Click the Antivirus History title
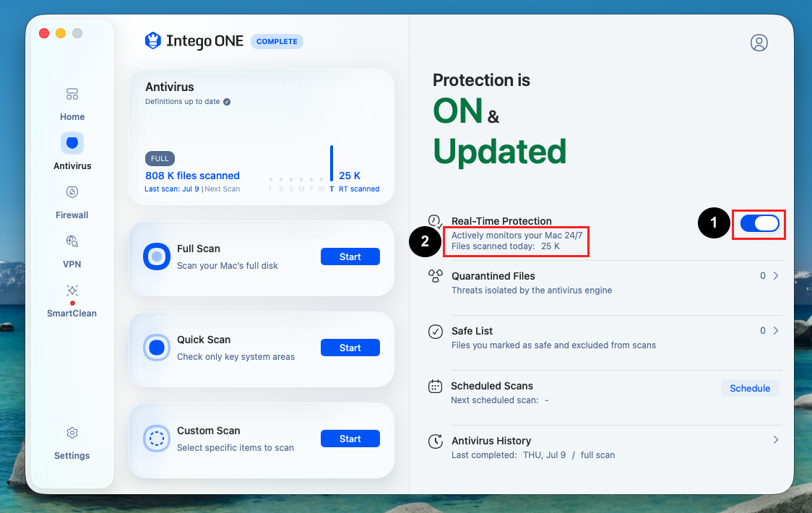This screenshot has width=812, height=513. click(x=491, y=441)
